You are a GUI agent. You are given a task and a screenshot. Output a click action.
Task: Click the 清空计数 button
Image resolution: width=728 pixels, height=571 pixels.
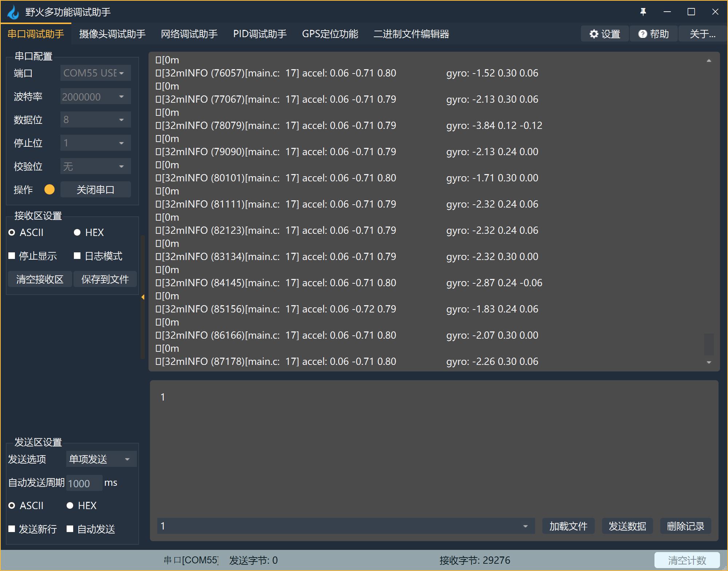click(x=687, y=560)
